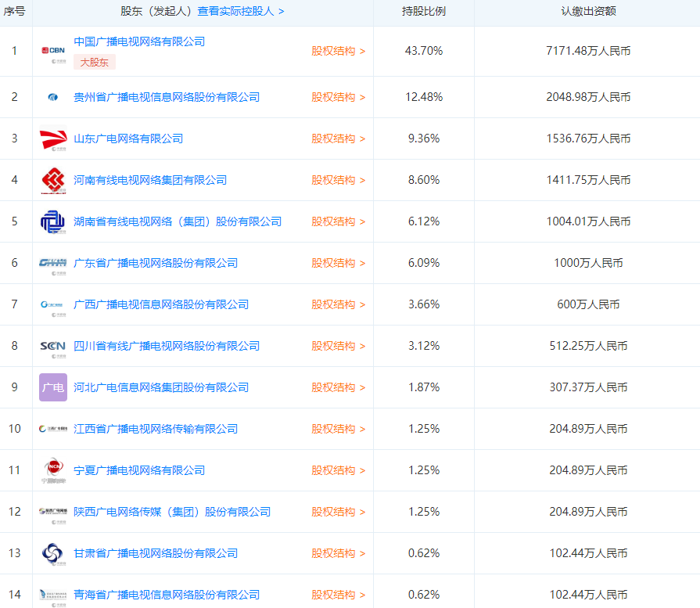Click the CBN company logo in row 1
Screen dimensions: 700x608
tap(53, 51)
